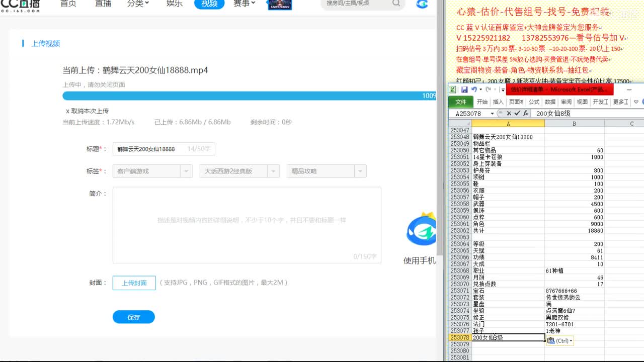Select row header 253062
This screenshot has height=362, width=644.
point(460,231)
